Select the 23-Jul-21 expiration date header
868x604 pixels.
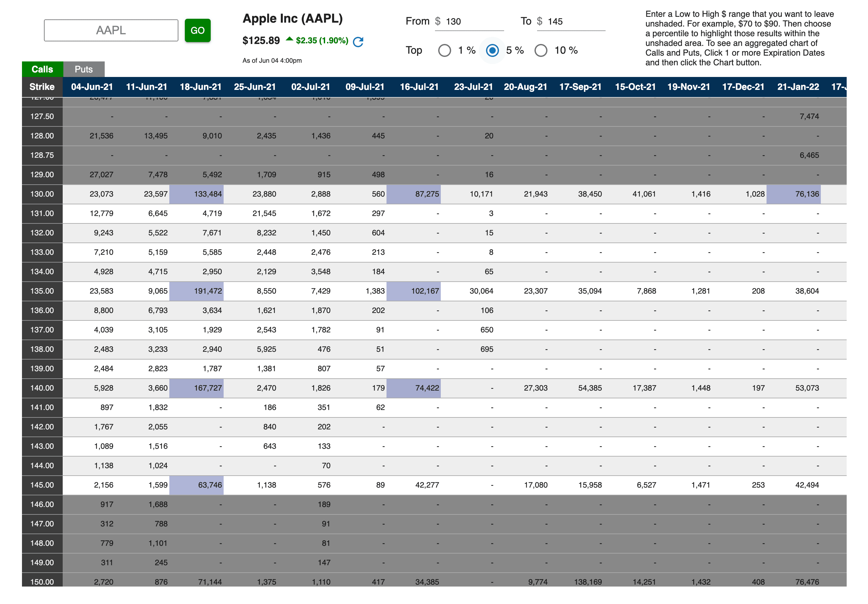pyautogui.click(x=473, y=87)
